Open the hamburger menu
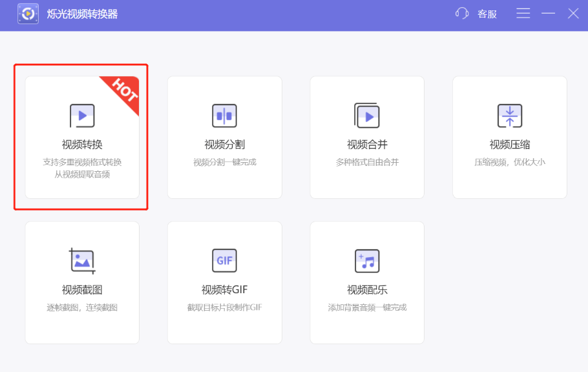 (523, 14)
